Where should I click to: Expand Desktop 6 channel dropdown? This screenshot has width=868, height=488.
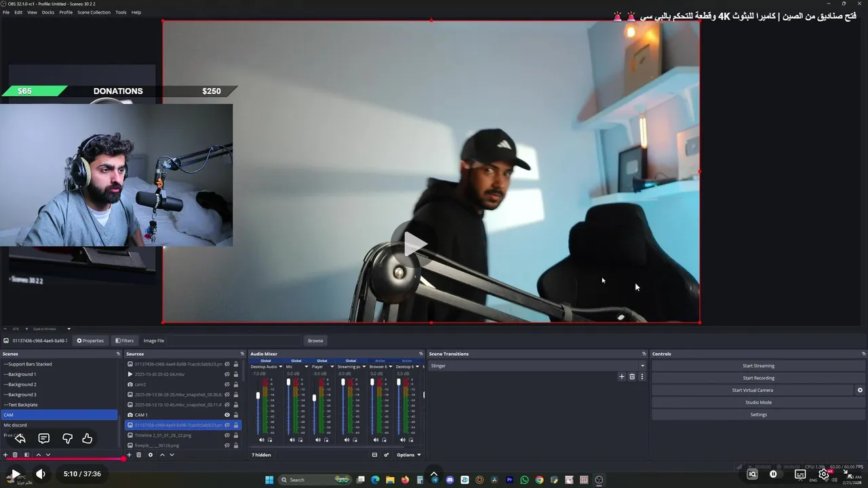point(417,367)
